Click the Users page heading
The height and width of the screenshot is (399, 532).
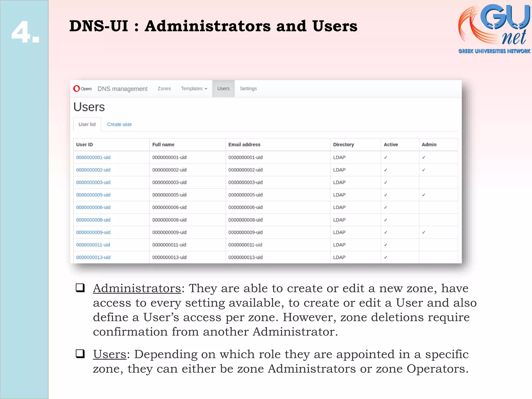[89, 107]
